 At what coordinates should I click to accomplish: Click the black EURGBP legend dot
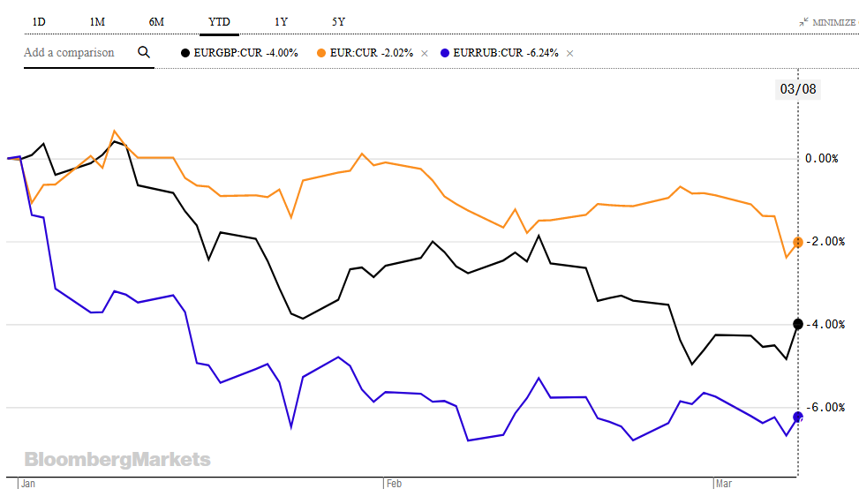pyautogui.click(x=185, y=53)
